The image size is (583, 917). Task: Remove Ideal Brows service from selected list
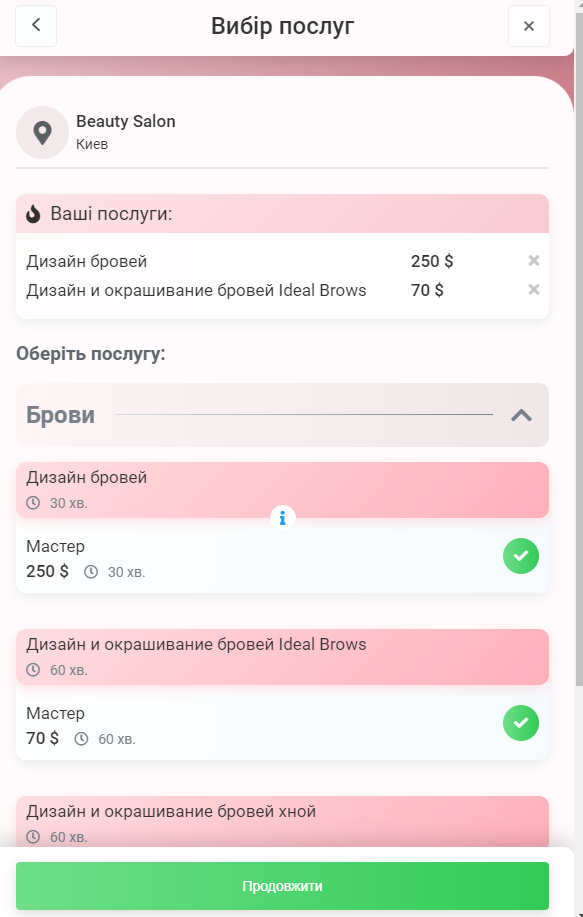[x=533, y=290]
